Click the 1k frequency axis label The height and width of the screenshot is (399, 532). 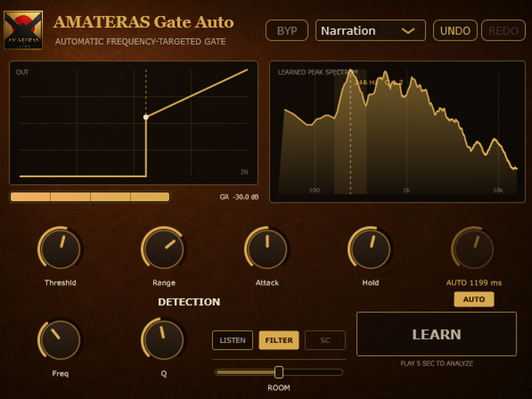406,190
